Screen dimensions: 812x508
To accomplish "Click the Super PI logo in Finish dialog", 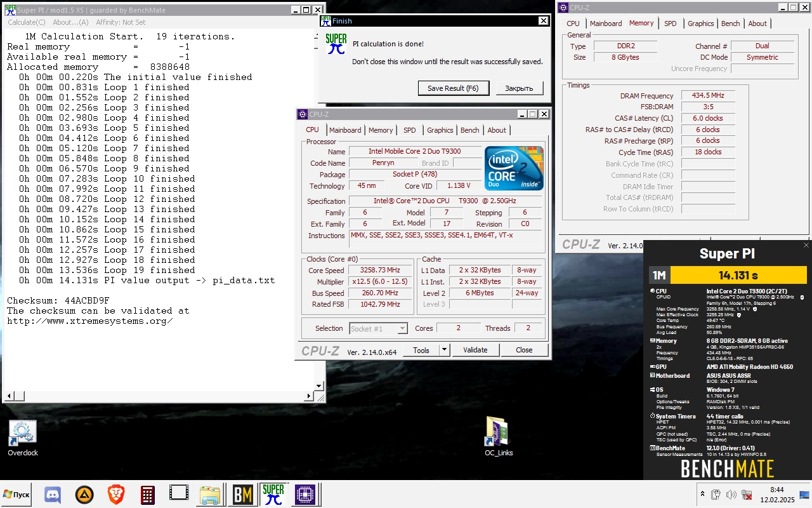I will pos(336,44).
